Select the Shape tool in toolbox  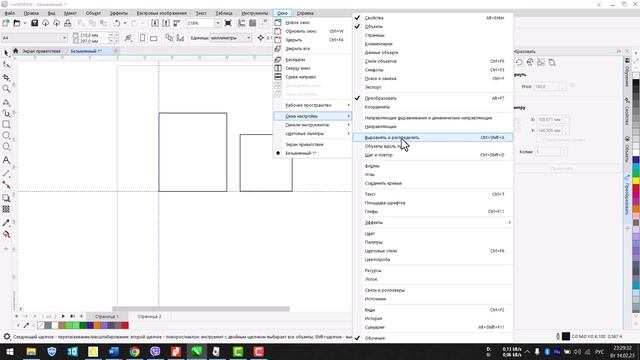[x=6, y=64]
